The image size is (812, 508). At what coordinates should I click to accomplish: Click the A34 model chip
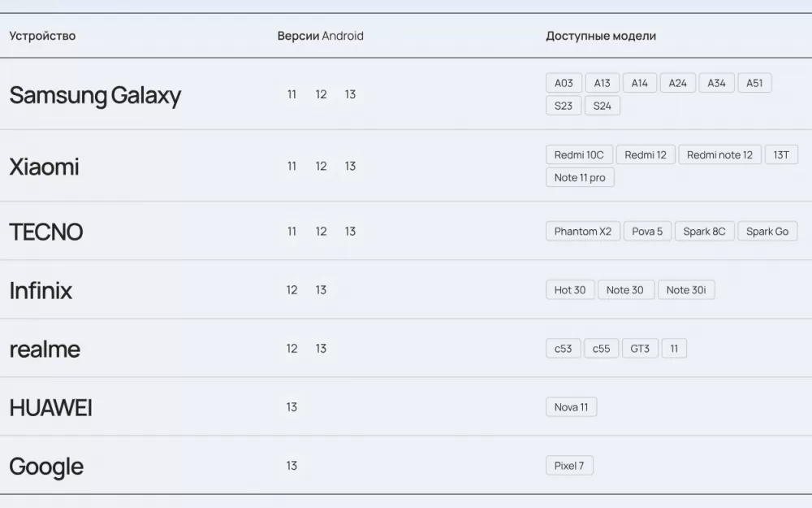pyautogui.click(x=717, y=83)
